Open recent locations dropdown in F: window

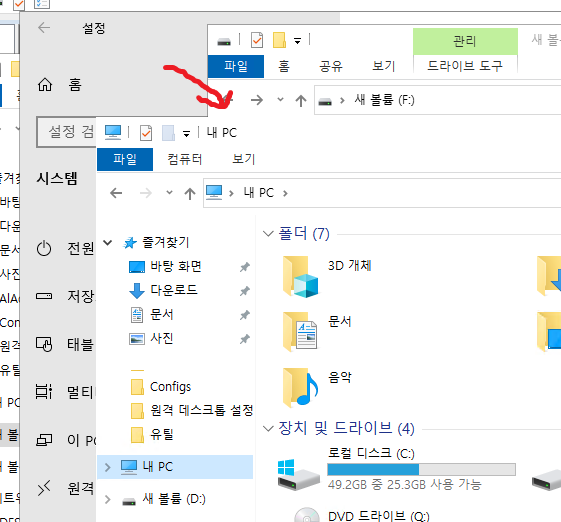tap(280, 99)
